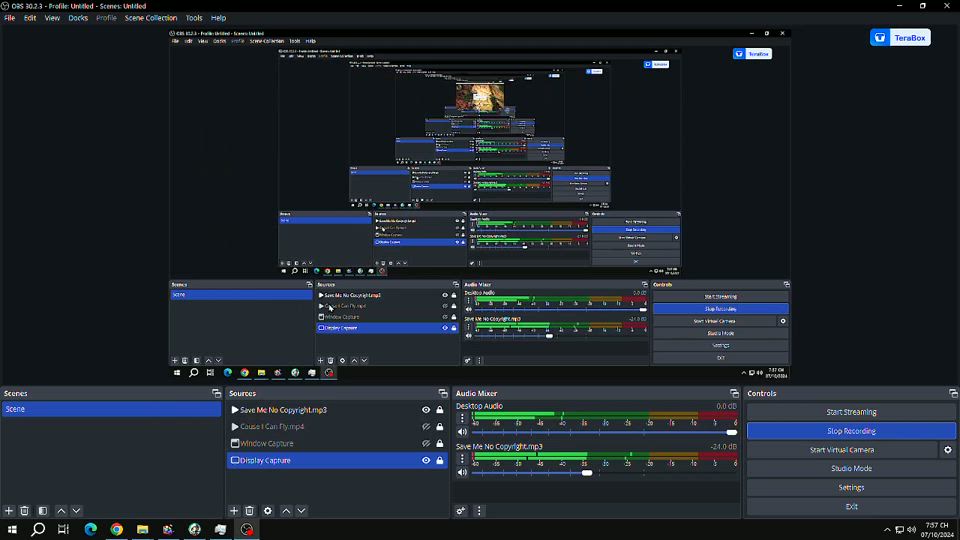This screenshot has height=540, width=960.
Task: Click Studio Mode button
Action: pos(851,469)
